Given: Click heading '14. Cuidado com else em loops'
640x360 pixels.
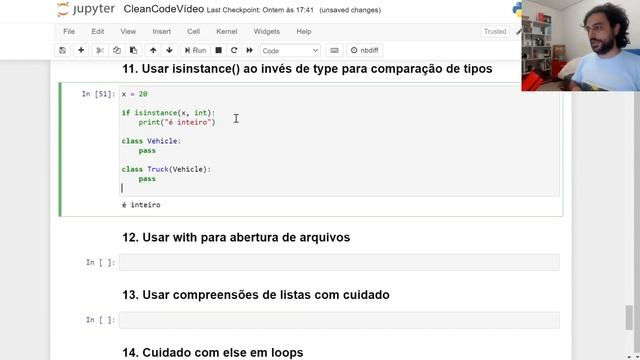Looking at the screenshot, I should click(x=213, y=352).
